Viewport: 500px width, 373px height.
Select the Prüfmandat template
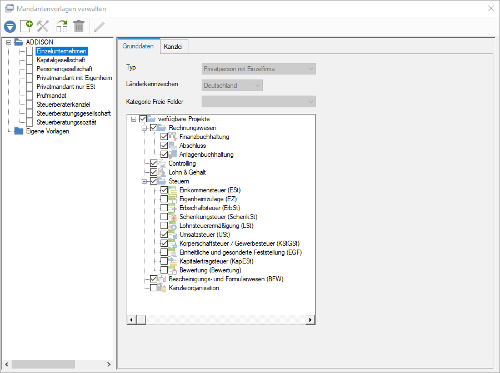pos(51,95)
